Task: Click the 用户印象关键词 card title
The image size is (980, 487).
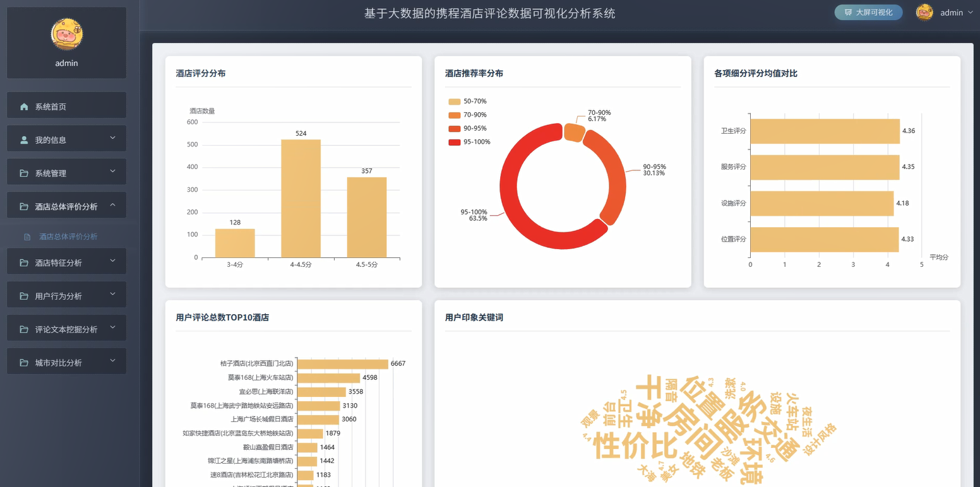Action: click(474, 318)
